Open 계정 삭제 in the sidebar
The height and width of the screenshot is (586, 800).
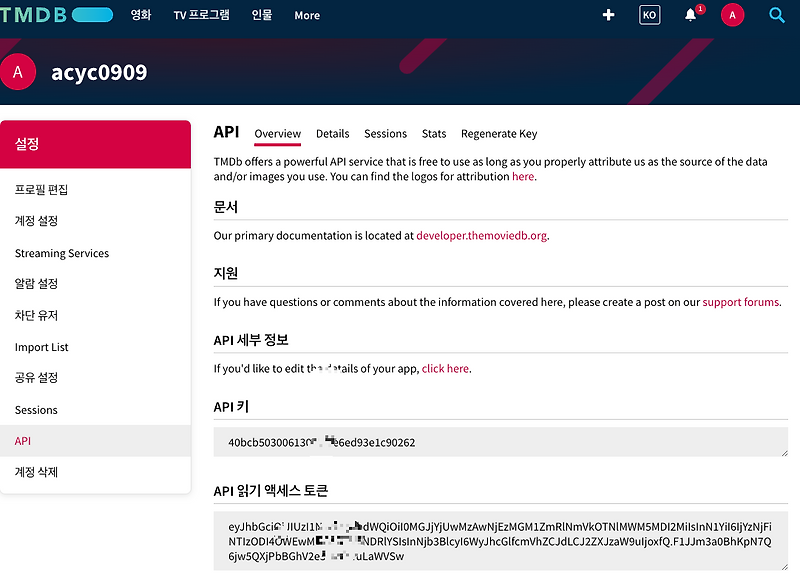click(x=36, y=472)
